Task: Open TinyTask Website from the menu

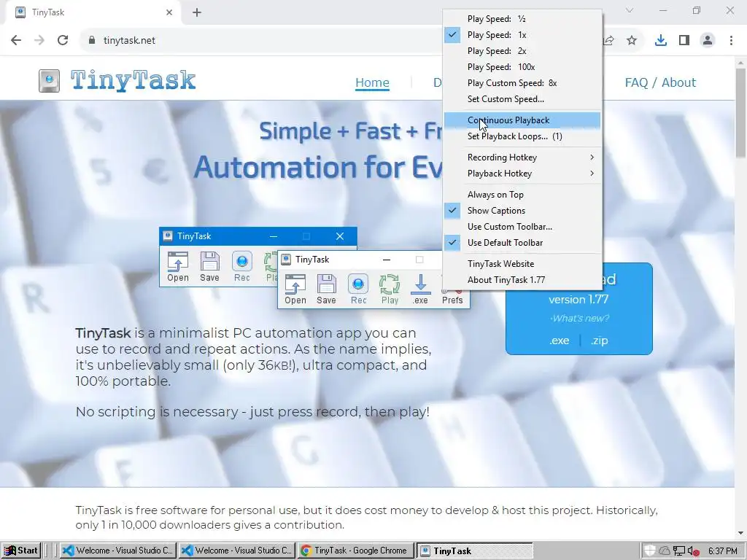Action: point(522,264)
